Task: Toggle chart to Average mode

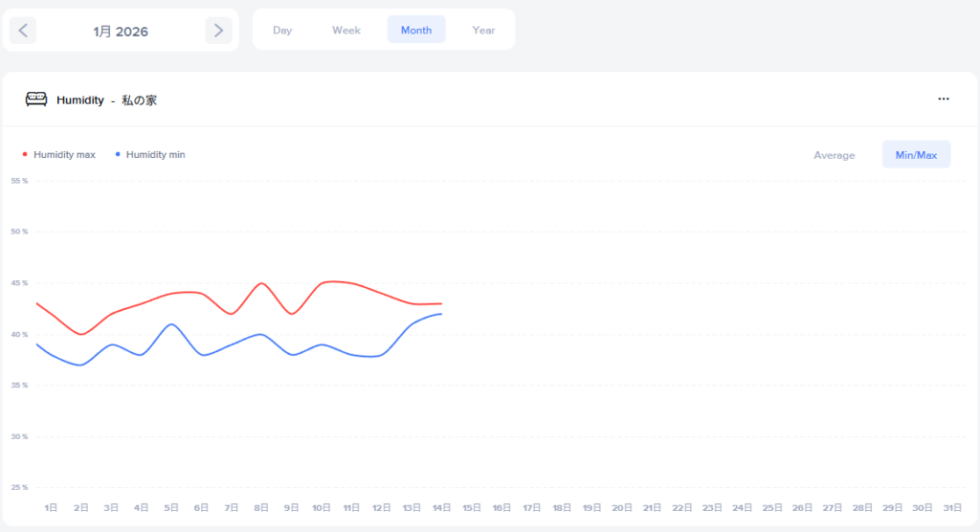Action: pos(834,155)
